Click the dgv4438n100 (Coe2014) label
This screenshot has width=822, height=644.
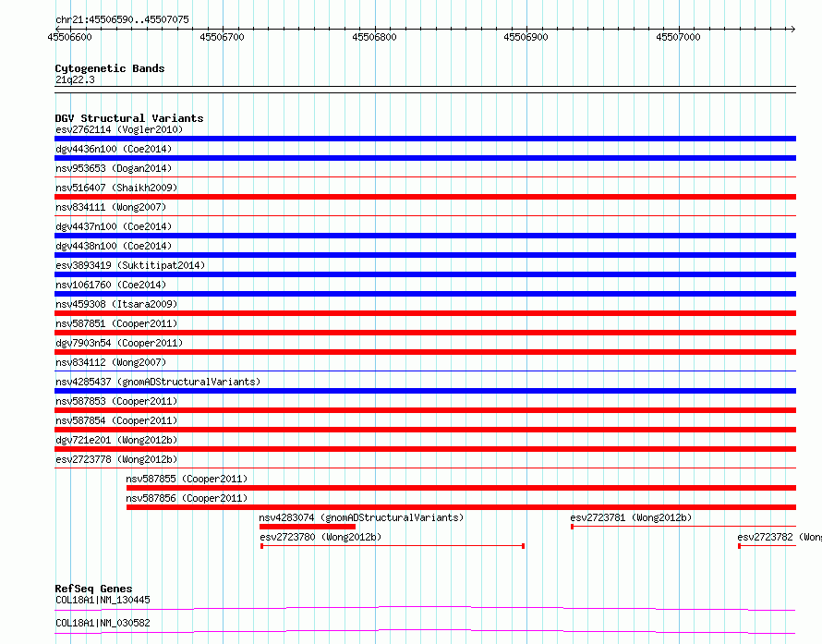tap(114, 246)
